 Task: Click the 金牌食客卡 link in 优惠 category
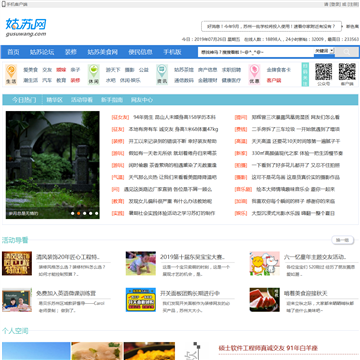[279, 70]
